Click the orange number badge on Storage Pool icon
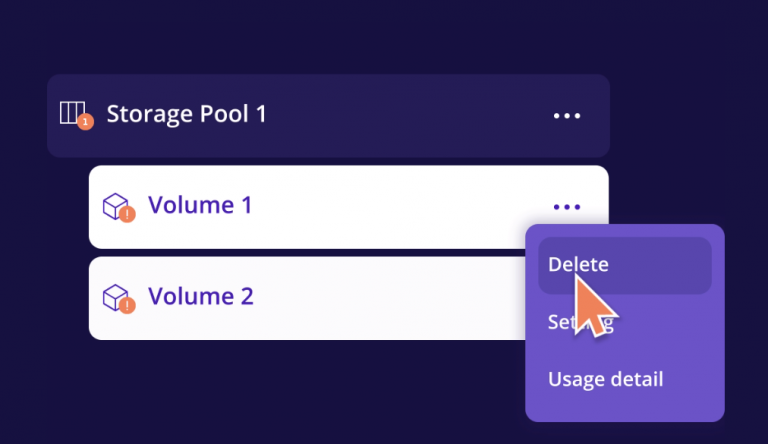768x444 pixels. [x=85, y=122]
